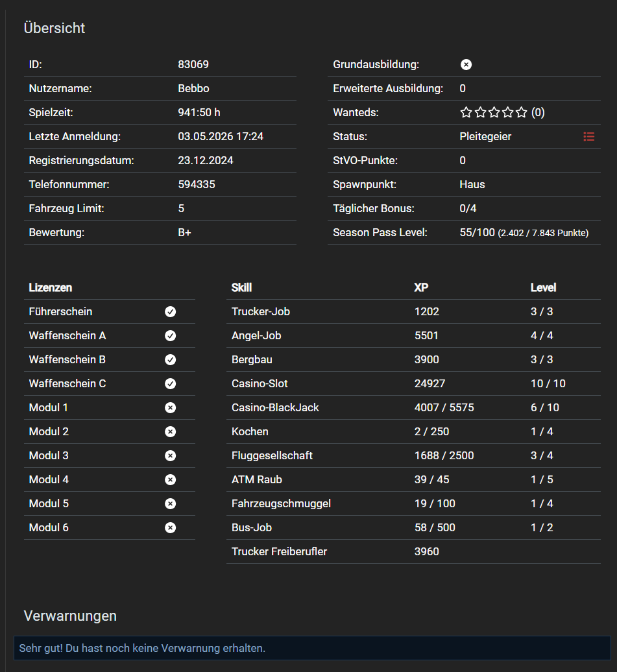Click the Modul 6 cross icon
This screenshot has width=617, height=672.
pos(170,527)
